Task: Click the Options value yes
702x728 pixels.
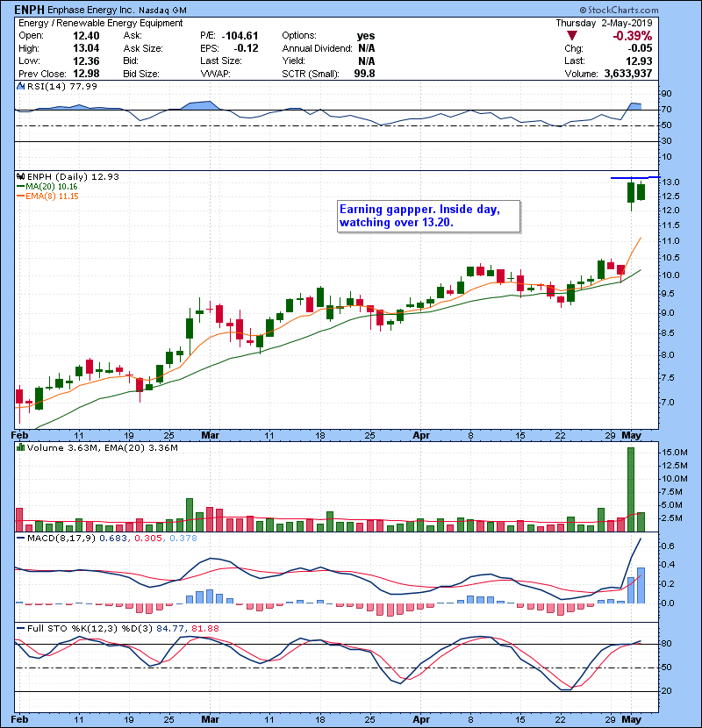Action: [x=366, y=36]
